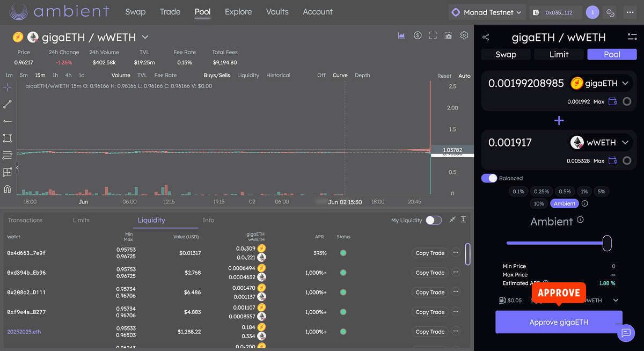The height and width of the screenshot is (351, 644).
Task: Toggle the My Liquidity switch
Action: pos(434,220)
